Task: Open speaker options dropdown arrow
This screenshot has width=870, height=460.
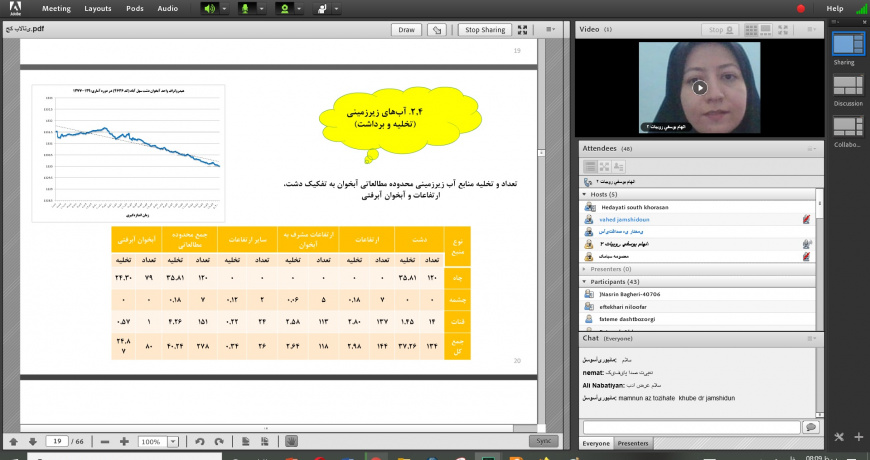Action: [224, 9]
